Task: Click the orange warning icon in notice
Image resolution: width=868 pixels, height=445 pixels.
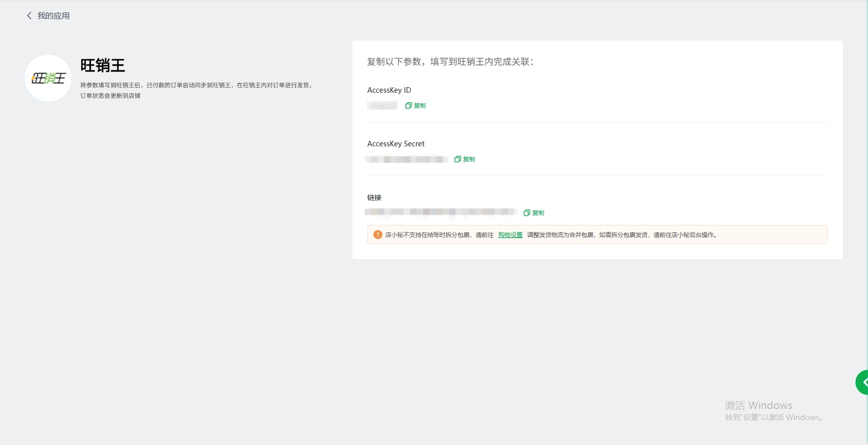Action: (x=378, y=235)
